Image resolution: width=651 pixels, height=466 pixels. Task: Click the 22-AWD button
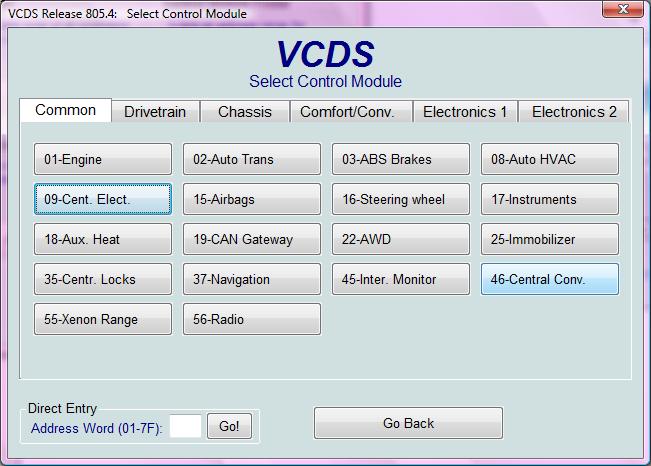401,239
